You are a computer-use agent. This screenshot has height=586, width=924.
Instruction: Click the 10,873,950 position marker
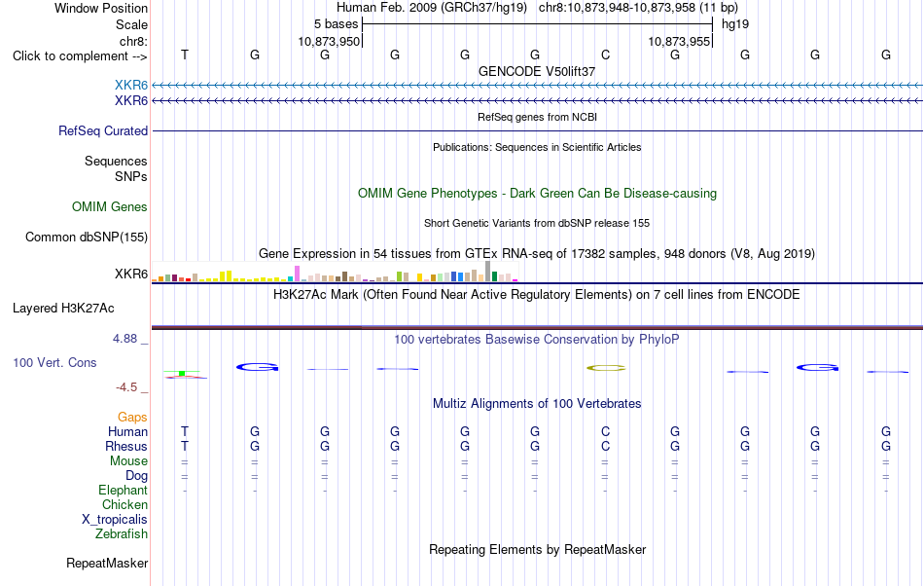coord(329,41)
